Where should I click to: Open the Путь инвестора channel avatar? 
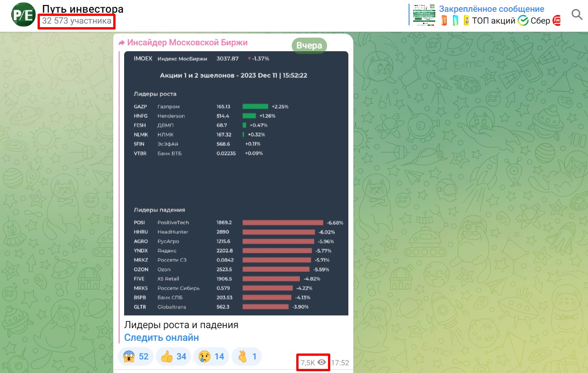[x=23, y=15]
